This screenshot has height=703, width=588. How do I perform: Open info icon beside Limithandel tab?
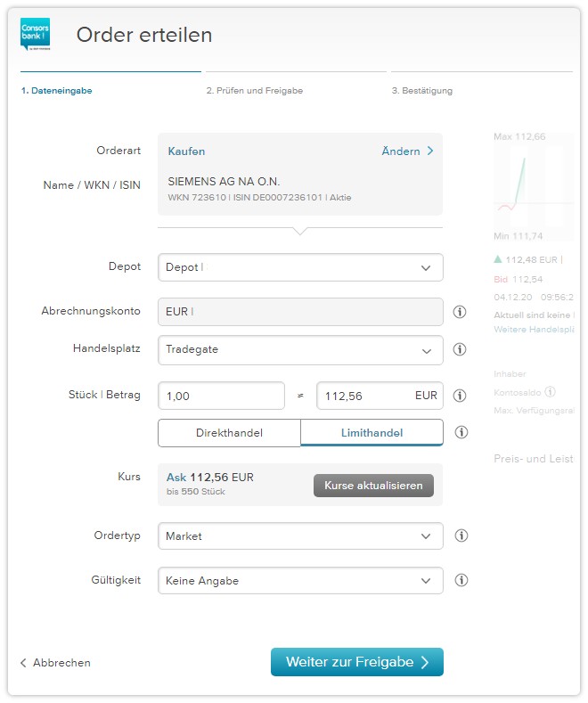coord(461,432)
